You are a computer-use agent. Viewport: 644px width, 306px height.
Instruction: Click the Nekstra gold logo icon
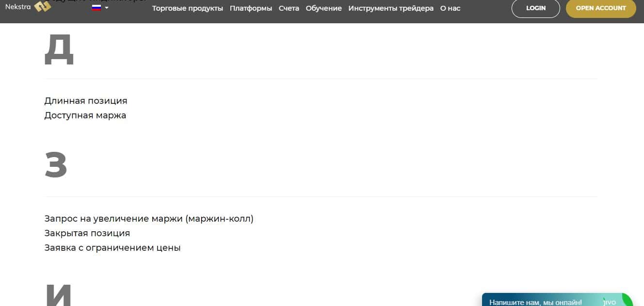pyautogui.click(x=43, y=7)
